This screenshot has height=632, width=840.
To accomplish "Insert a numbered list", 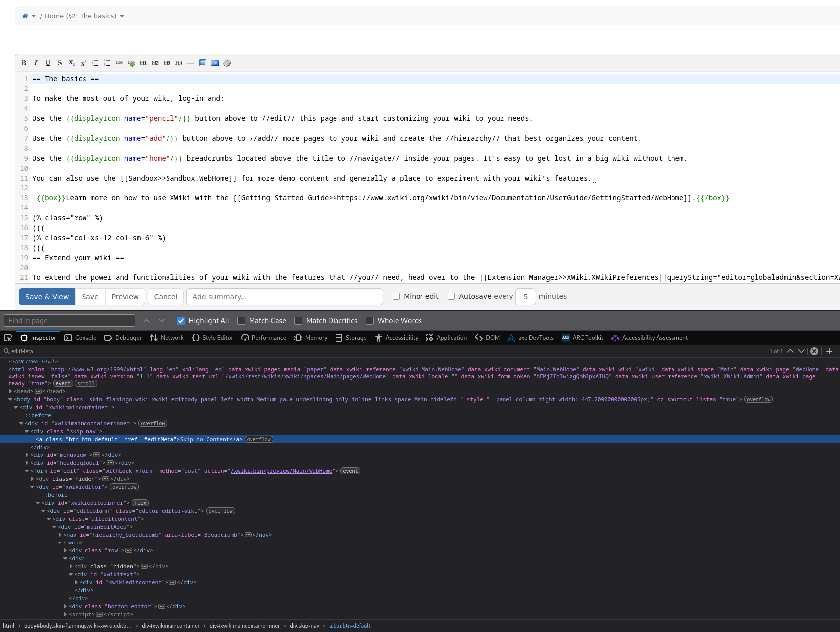I will [x=107, y=63].
